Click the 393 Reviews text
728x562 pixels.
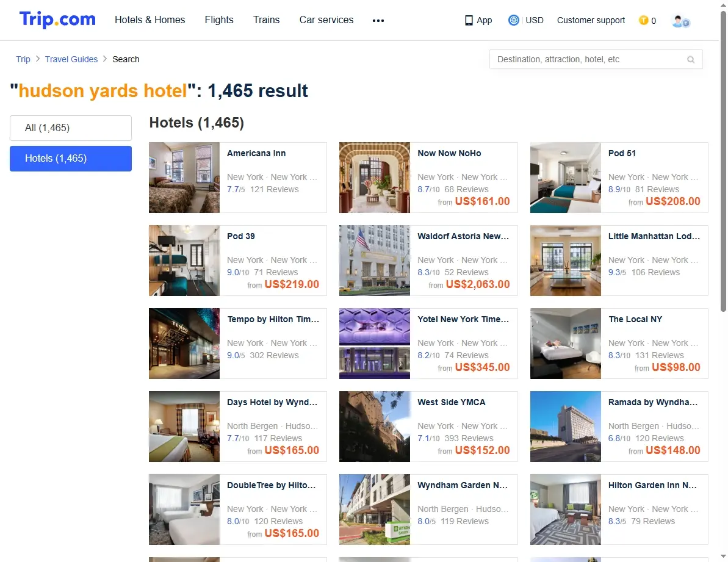469,438
